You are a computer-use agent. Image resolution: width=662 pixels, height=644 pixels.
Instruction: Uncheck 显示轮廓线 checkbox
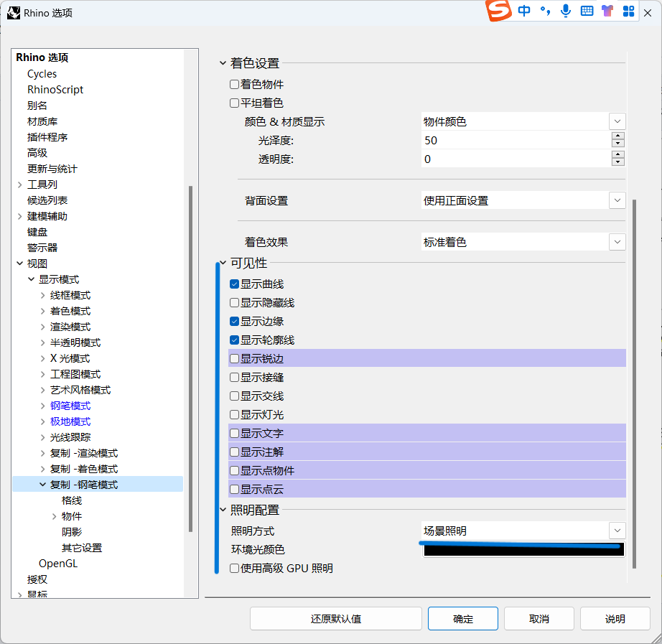pyautogui.click(x=234, y=340)
